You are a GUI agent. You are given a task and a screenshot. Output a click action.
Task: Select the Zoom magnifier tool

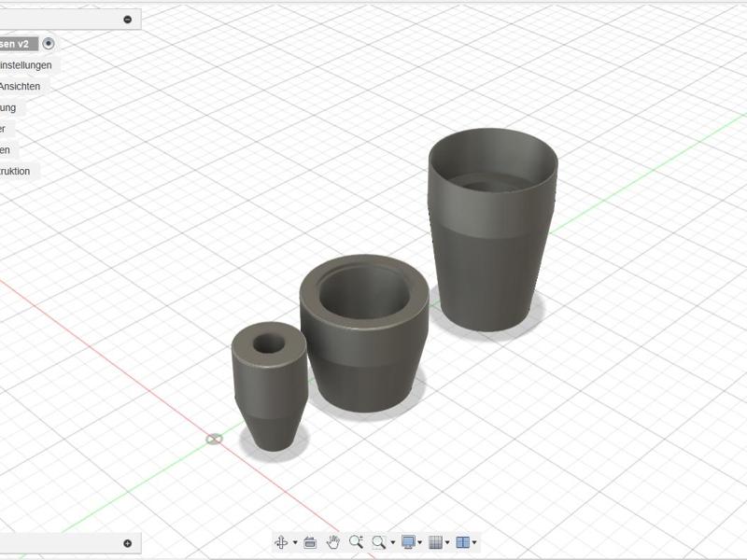356,541
